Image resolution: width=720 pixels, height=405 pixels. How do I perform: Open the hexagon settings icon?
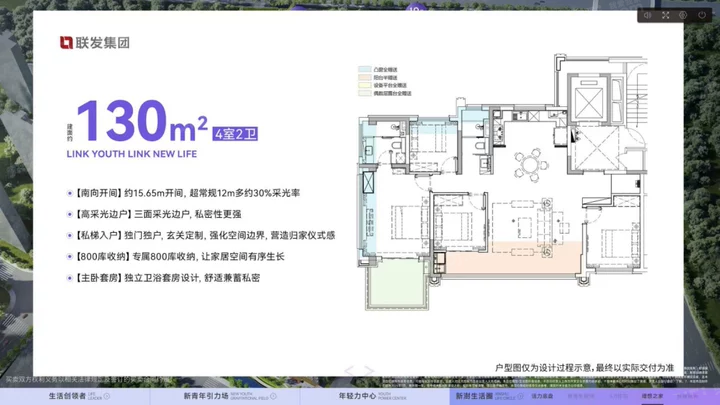point(683,15)
